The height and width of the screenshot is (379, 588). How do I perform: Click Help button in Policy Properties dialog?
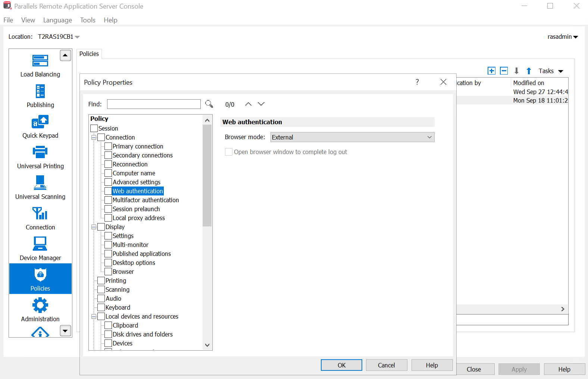click(x=432, y=365)
